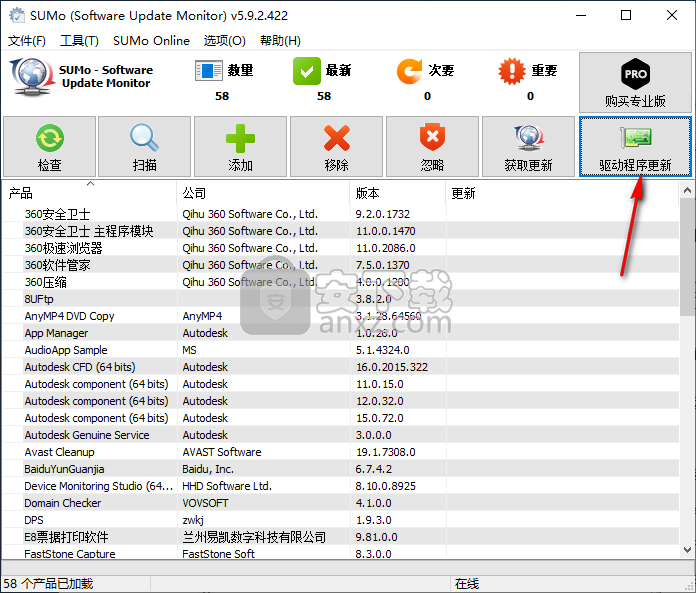Click scrollbar up arrow of the list

pyautogui.click(x=687, y=190)
